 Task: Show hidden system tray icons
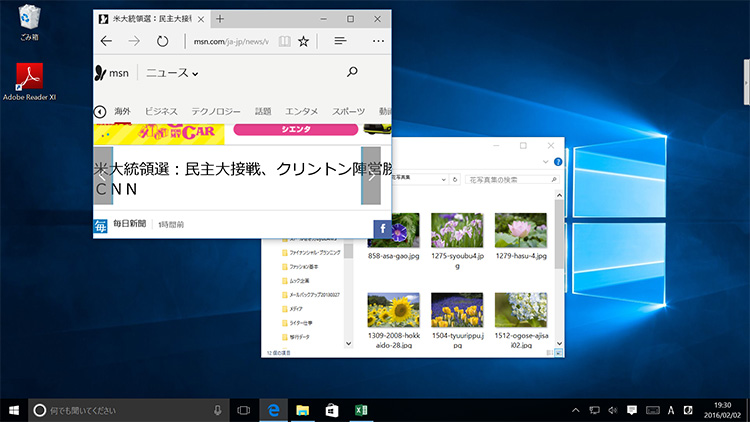(x=576, y=410)
